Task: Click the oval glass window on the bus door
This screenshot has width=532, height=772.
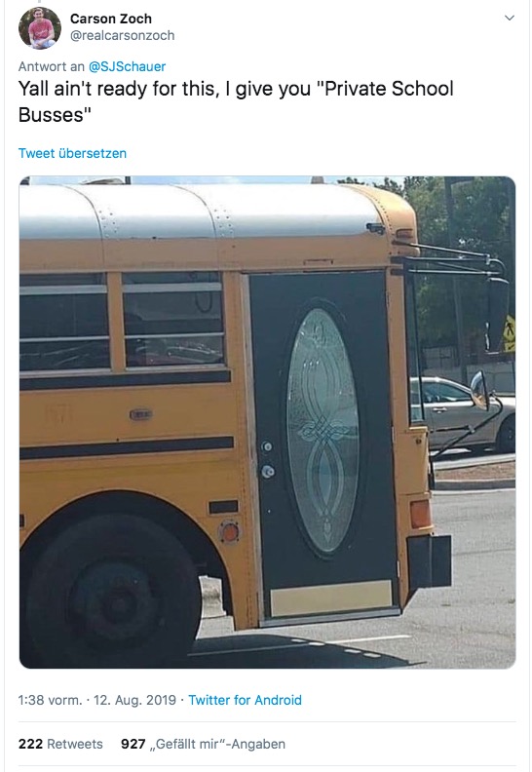Action: [323, 430]
